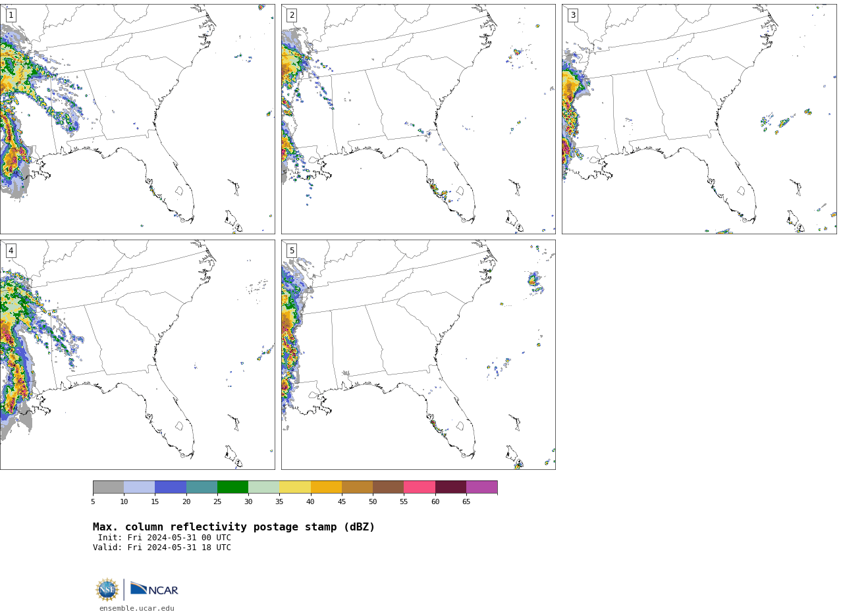
Task: Click the gray 5-10 dBZ swatch
Action: [x=109, y=487]
